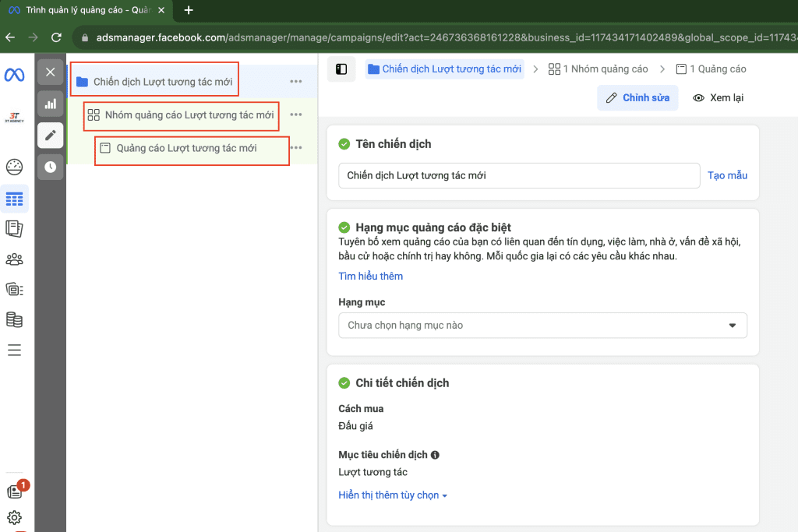Open the campaigns table grid icon

click(x=14, y=199)
